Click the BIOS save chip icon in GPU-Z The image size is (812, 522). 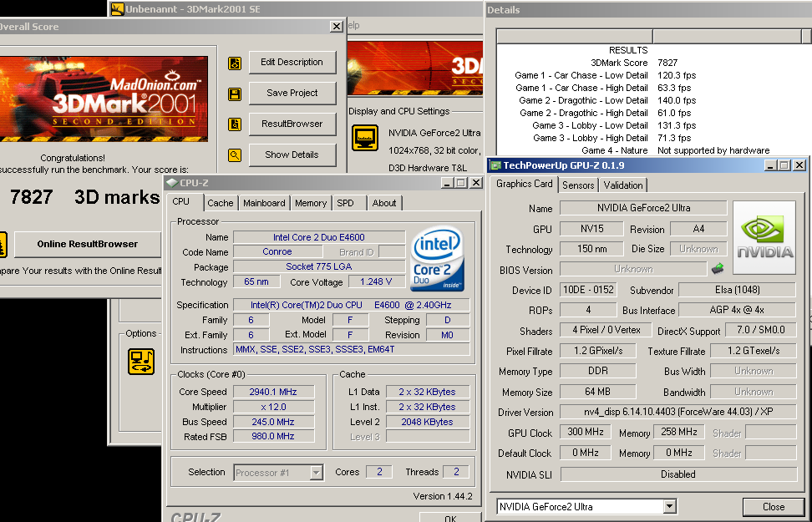[x=718, y=269]
